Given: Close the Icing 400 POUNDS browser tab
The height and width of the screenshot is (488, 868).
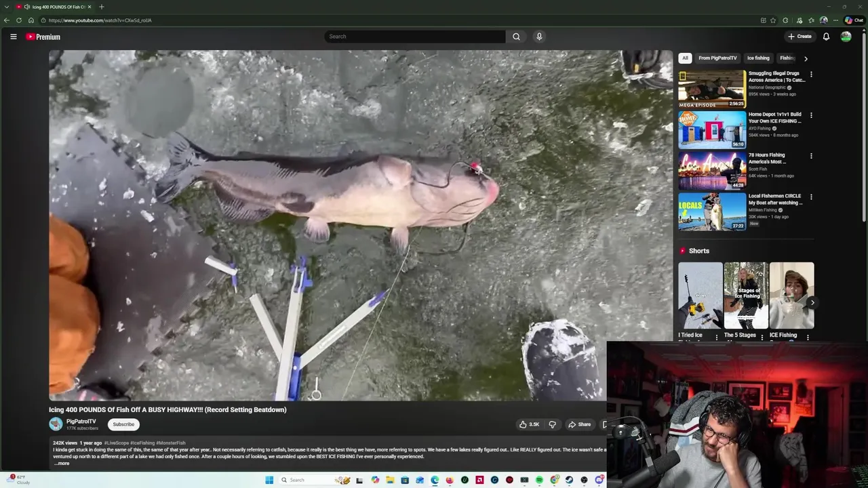Looking at the screenshot, I should (x=89, y=7).
